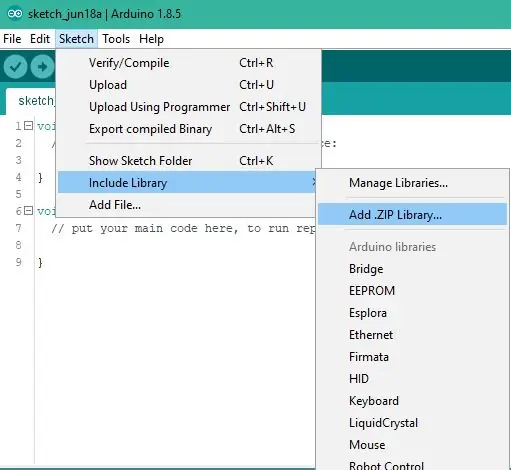Image resolution: width=511 pixels, height=470 pixels.
Task: Click line number 3 in the gutter
Action: click(19, 160)
